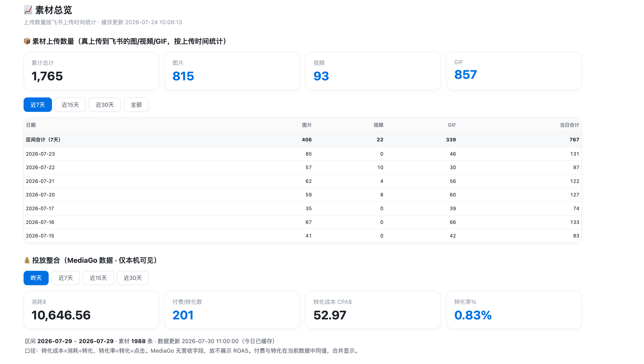The image size is (644, 364).
Task: Click the 区间合计（7天）summary row
Action: [x=303, y=140]
